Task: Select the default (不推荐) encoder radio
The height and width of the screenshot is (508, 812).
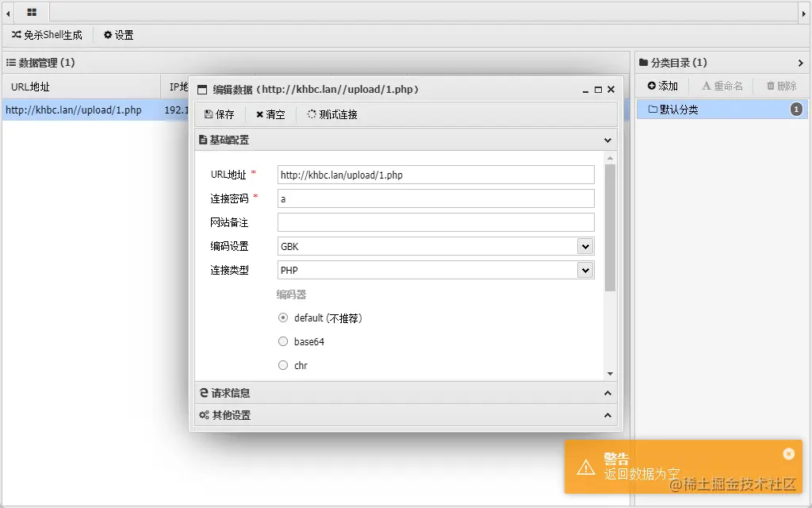Action: pos(283,317)
